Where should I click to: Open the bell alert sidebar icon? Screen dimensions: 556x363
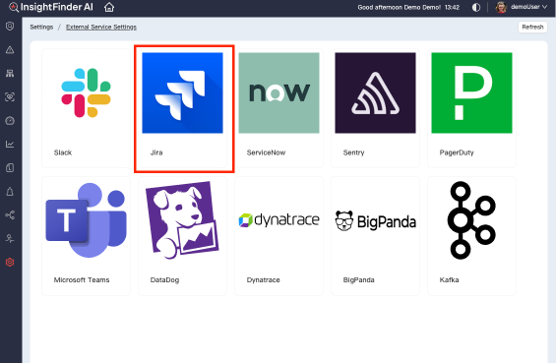pyautogui.click(x=10, y=191)
